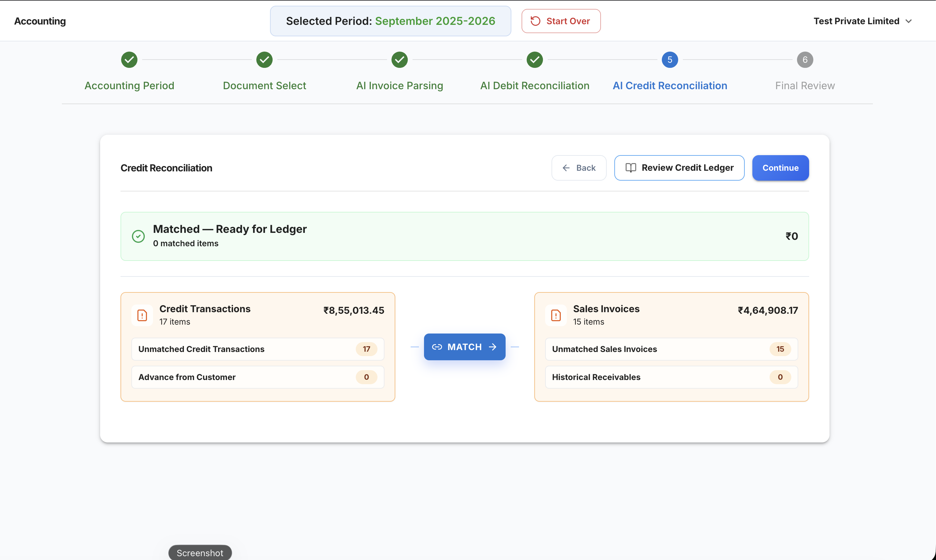Viewport: 936px width, 560px height.
Task: Go to the Document Select step label
Action: pos(264,86)
